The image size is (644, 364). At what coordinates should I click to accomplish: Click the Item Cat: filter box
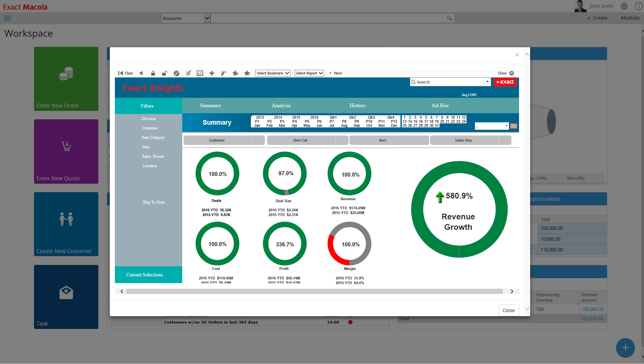pos(308,140)
